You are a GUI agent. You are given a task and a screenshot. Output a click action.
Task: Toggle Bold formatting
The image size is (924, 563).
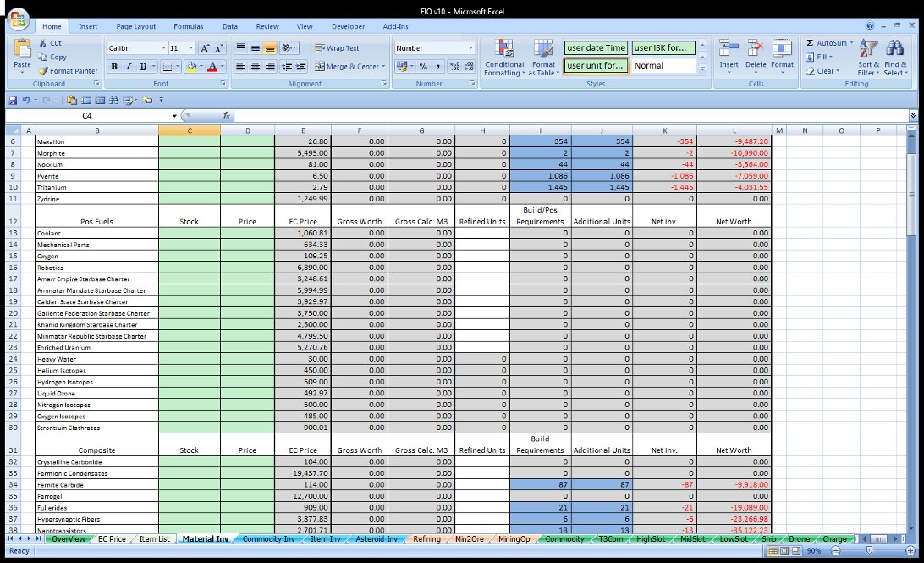[x=114, y=67]
